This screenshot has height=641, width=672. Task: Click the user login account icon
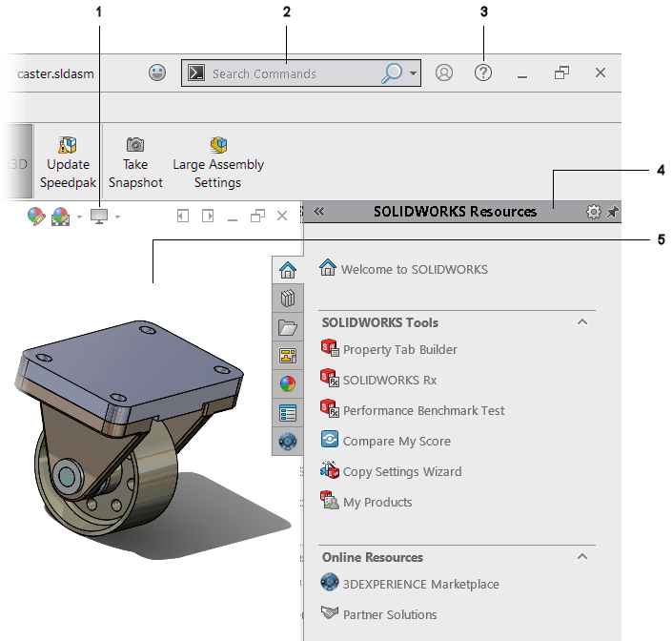pyautogui.click(x=444, y=72)
